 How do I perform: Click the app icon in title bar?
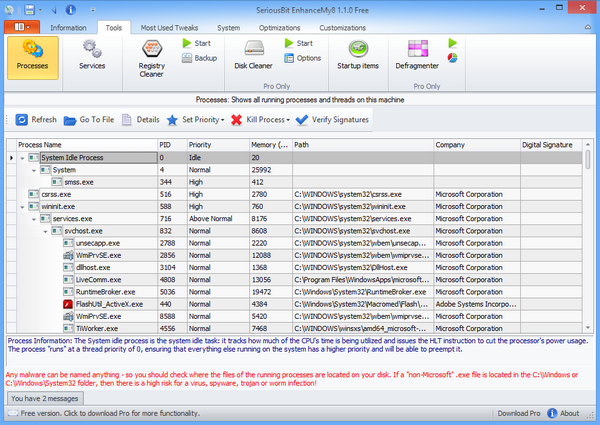click(9, 10)
